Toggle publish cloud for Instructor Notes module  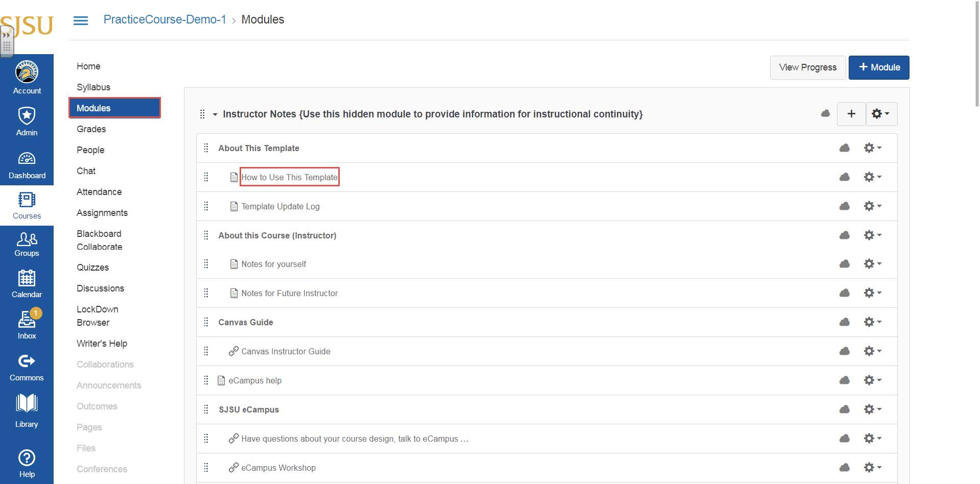825,113
